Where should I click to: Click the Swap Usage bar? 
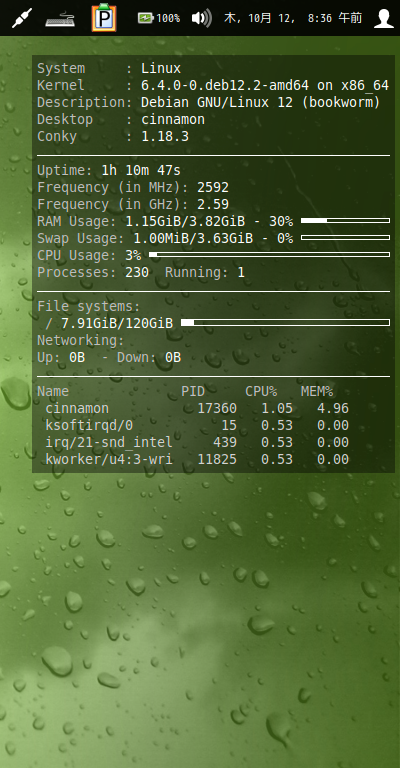(345, 238)
